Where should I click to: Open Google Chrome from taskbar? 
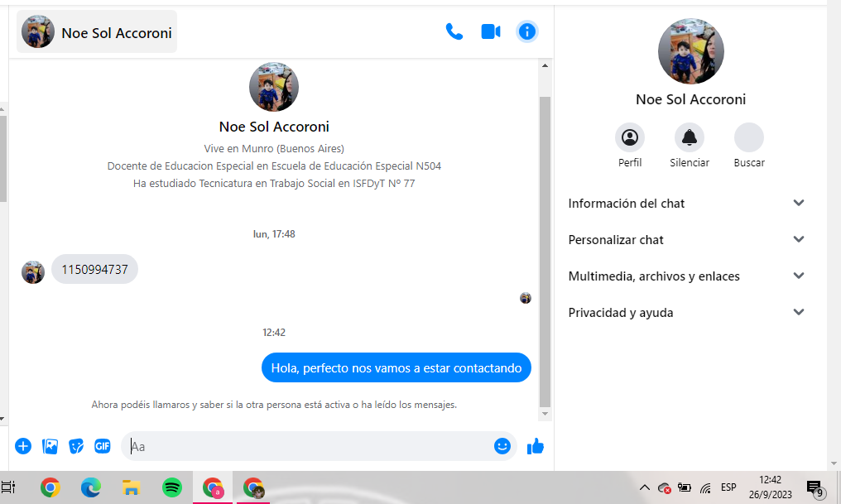pos(50,488)
